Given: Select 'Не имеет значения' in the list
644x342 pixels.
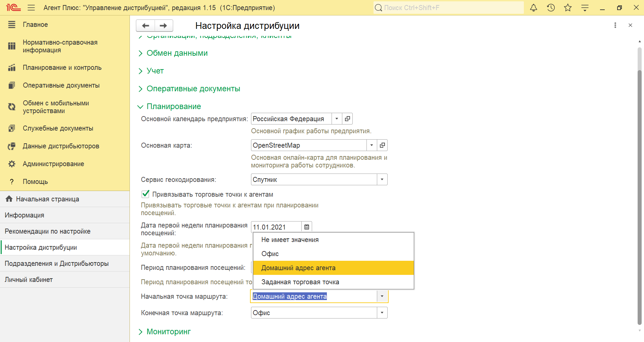Looking at the screenshot, I should (x=334, y=240).
